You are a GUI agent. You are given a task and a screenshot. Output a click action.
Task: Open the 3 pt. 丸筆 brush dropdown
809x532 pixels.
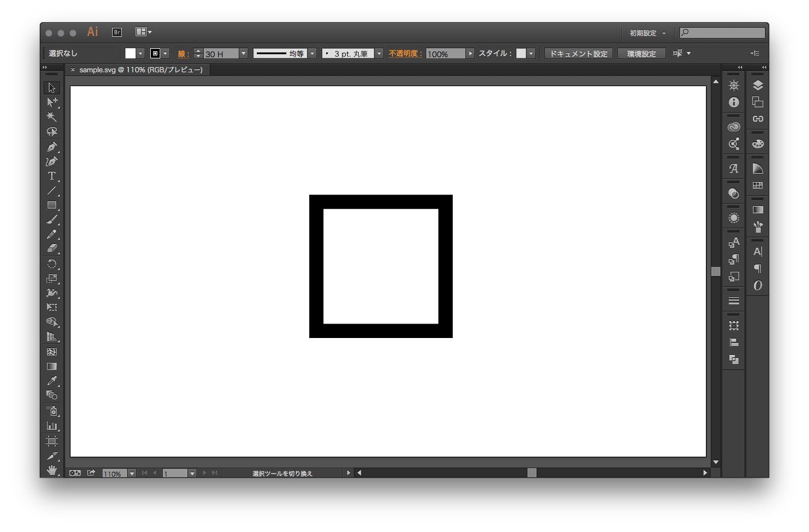[379, 54]
